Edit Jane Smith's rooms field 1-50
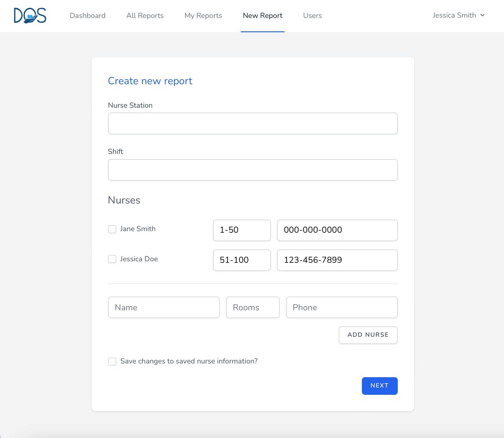This screenshot has width=504, height=438. pyautogui.click(x=242, y=230)
